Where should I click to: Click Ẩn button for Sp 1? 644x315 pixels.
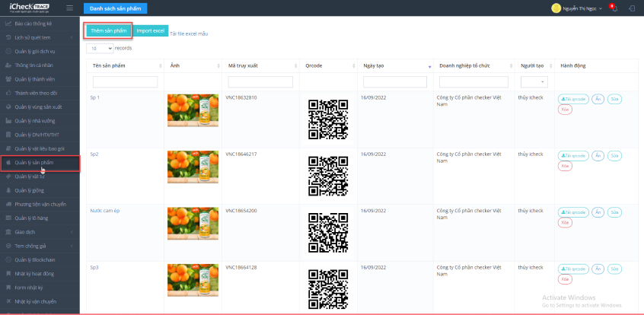[x=598, y=99]
